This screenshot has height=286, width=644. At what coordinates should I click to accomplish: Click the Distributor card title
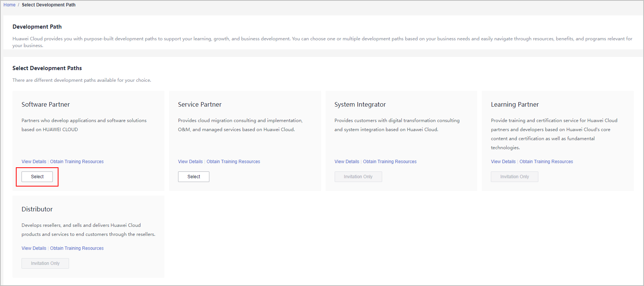click(37, 209)
